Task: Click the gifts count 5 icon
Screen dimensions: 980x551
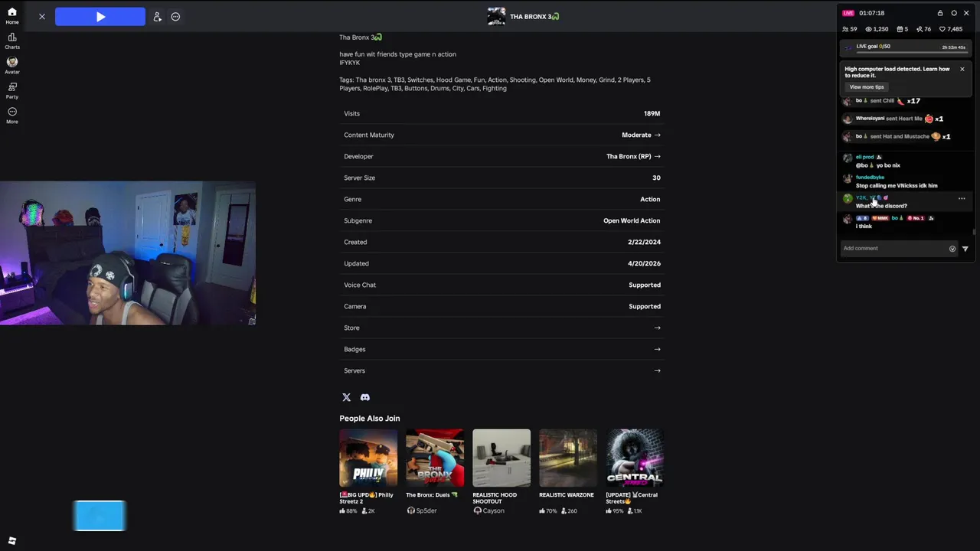Action: click(x=900, y=29)
